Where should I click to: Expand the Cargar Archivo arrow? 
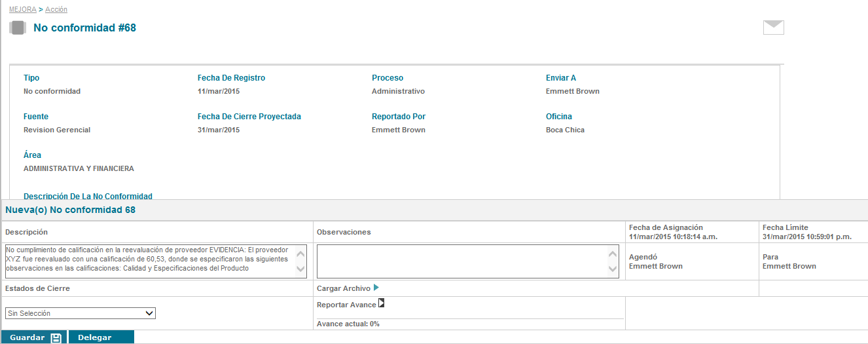376,288
